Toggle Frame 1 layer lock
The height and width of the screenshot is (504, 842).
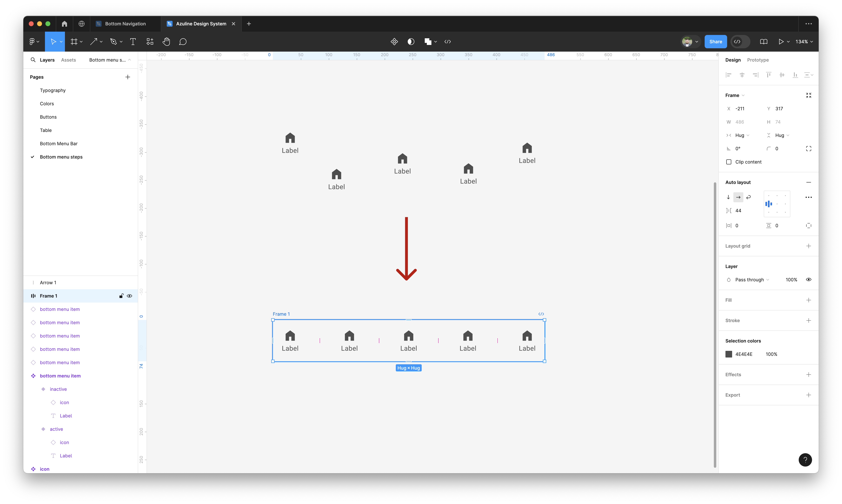121,296
